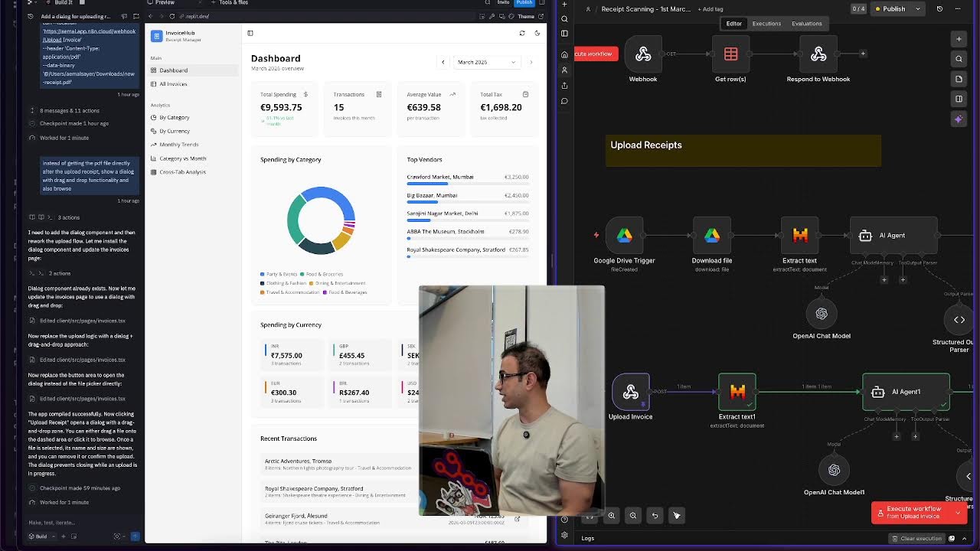Click the Upload Receipts sticky note
The width and height of the screenshot is (980, 551).
743,151
